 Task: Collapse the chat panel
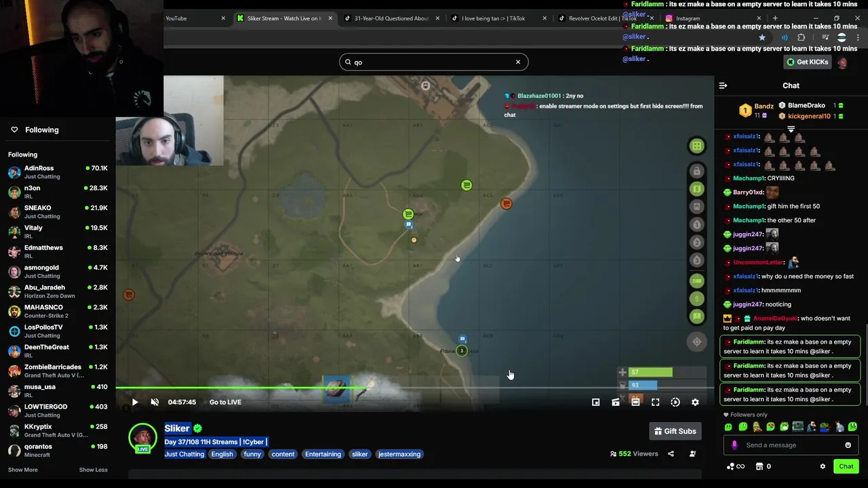pos(723,85)
